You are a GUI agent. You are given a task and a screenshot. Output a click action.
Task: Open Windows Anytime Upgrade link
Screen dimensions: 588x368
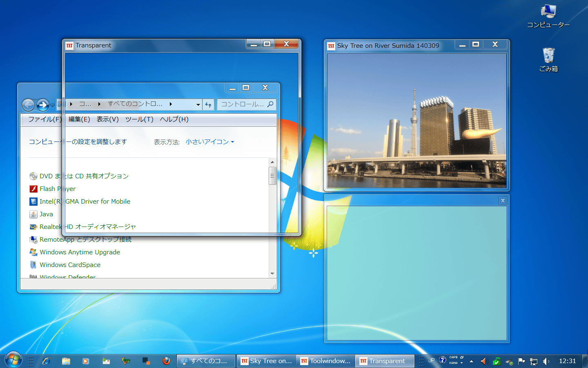coord(80,252)
